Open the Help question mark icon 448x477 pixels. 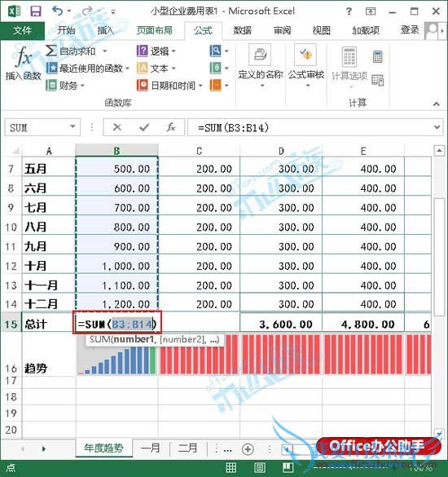coord(349,11)
